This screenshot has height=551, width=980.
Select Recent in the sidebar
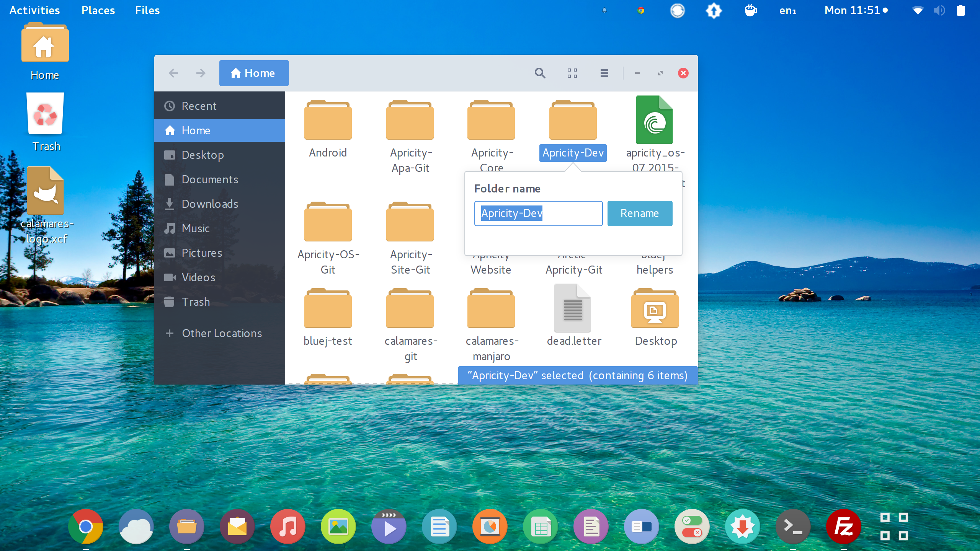point(199,106)
